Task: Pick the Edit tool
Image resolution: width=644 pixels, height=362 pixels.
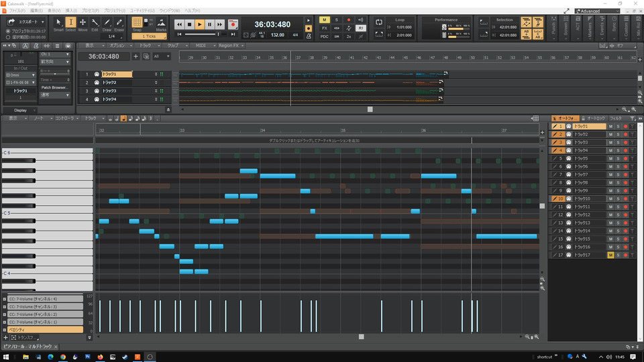Action: pos(95,24)
